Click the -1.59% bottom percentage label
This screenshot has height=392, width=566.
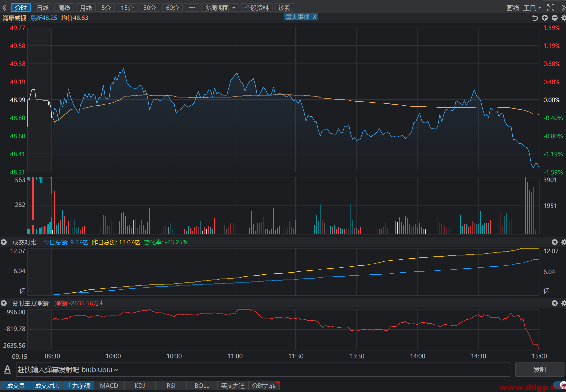pos(553,172)
